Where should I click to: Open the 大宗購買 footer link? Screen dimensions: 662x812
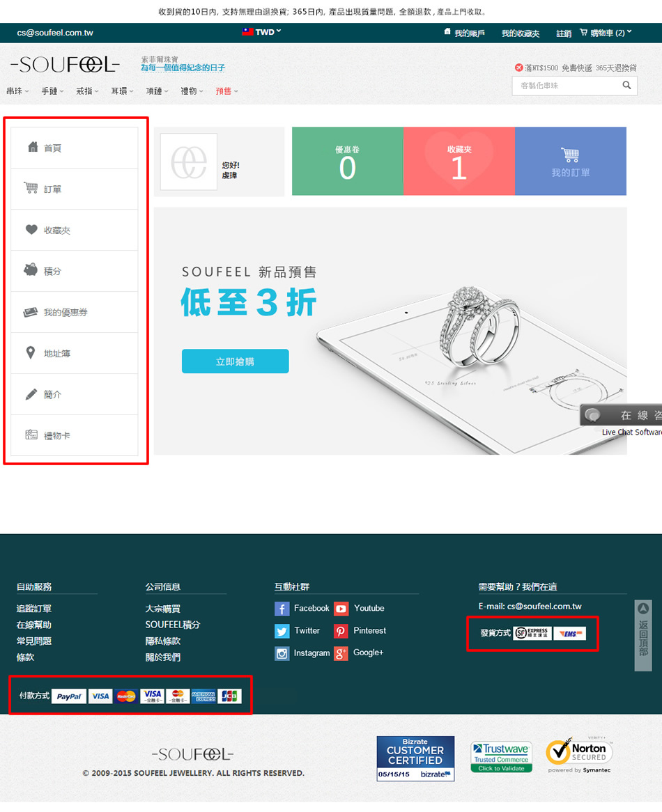[162, 609]
